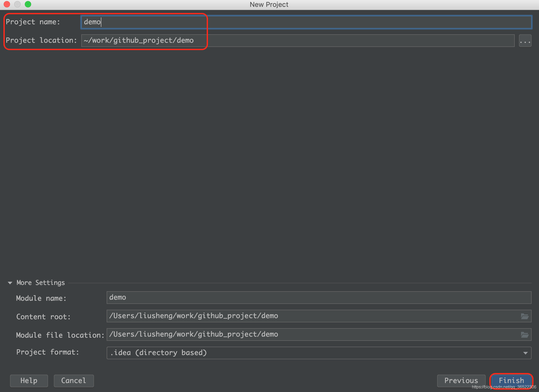Click the folder icon in Module file location field

coord(524,335)
